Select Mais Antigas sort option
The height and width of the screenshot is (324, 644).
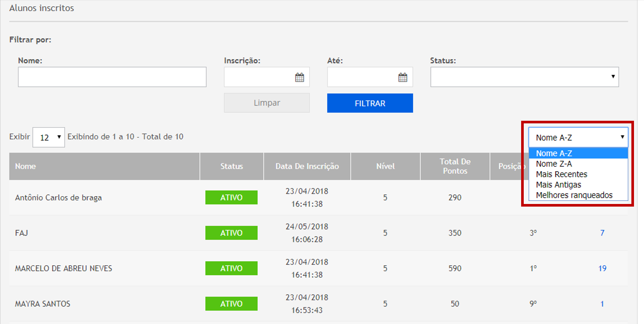coord(558,185)
